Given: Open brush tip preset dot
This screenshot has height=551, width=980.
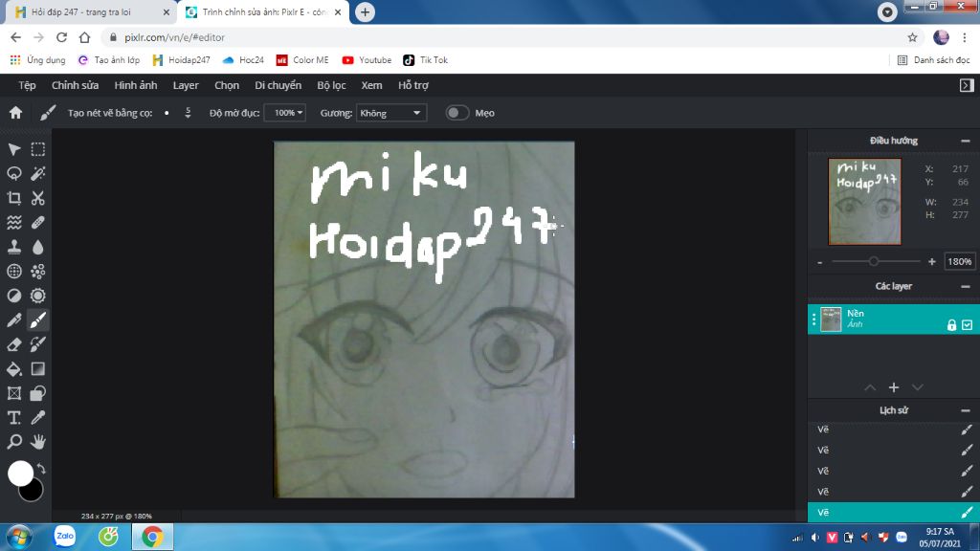Looking at the screenshot, I should tap(167, 113).
